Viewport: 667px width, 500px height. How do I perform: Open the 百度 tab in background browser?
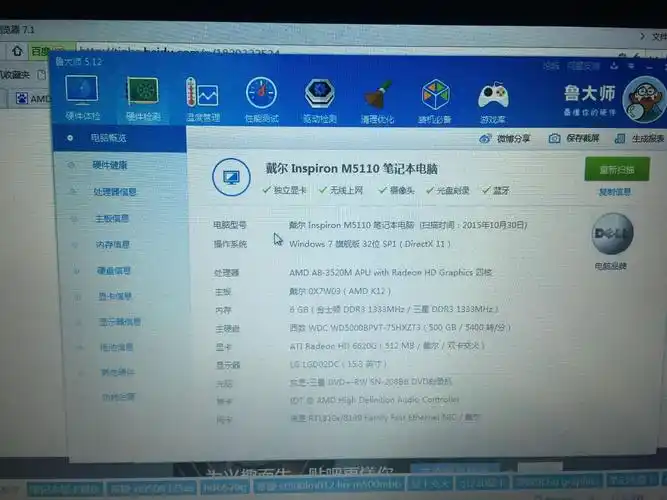coord(40,51)
